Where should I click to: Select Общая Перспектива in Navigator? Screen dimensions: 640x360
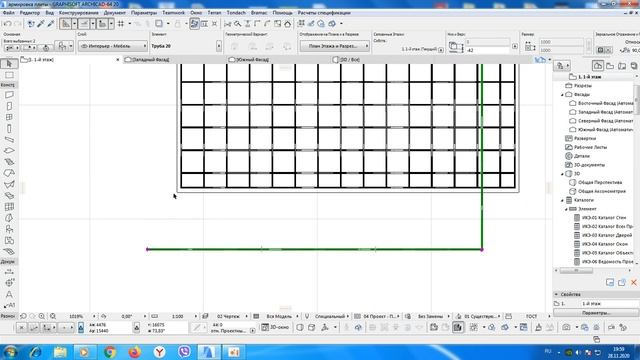[x=600, y=182]
